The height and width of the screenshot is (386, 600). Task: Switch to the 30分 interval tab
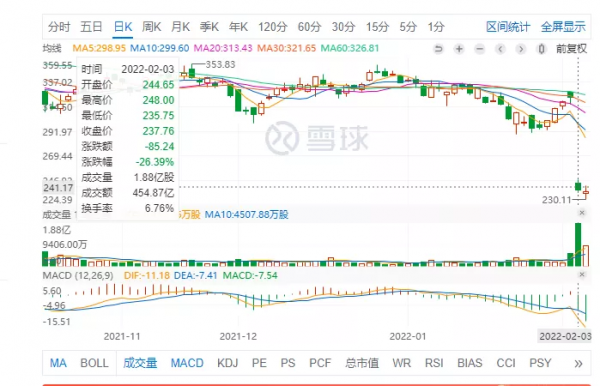click(343, 27)
